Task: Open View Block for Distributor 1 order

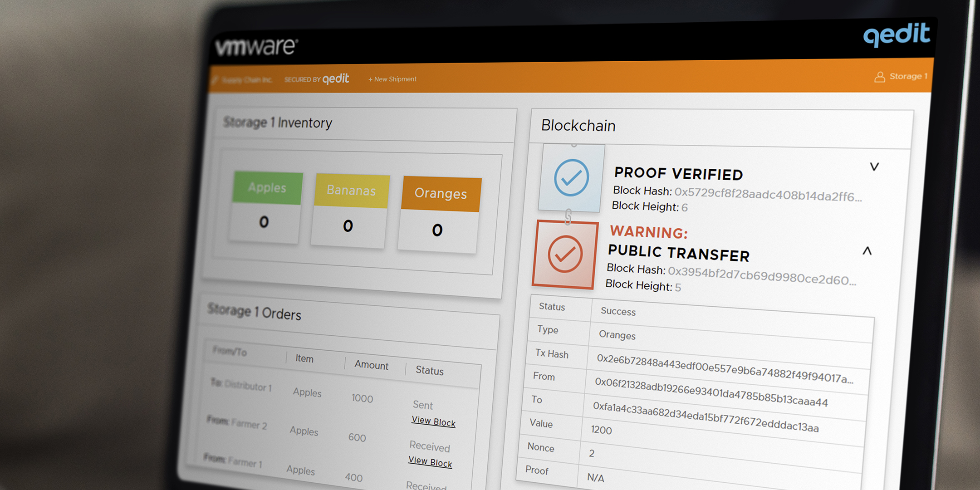Action: pos(433,421)
